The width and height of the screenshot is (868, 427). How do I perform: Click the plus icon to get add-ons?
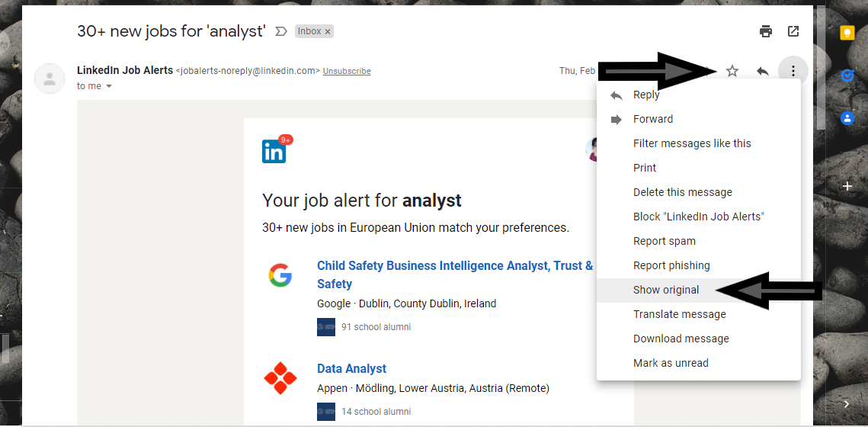847,186
